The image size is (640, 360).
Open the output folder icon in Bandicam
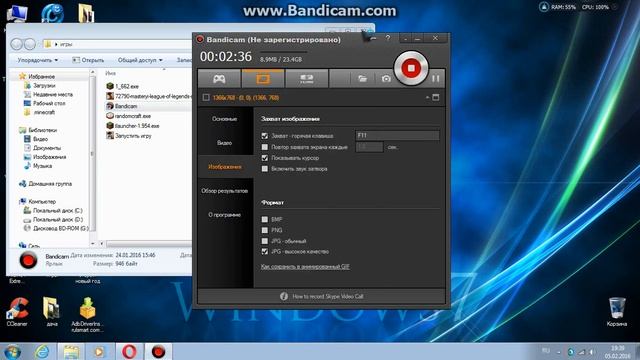(362, 79)
